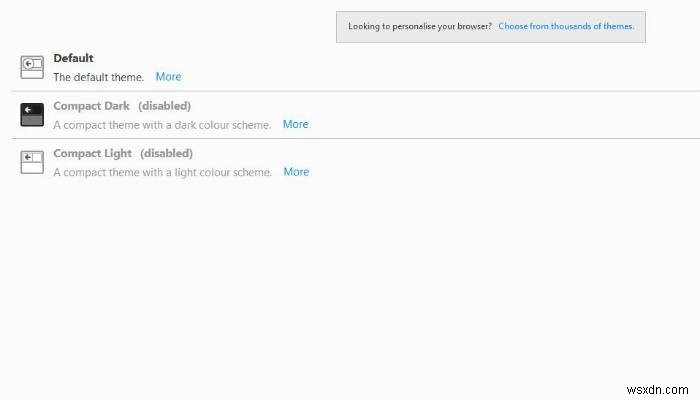The width and height of the screenshot is (700, 400).
Task: Highlight the Compact Dark list row
Action: (x=450, y=114)
